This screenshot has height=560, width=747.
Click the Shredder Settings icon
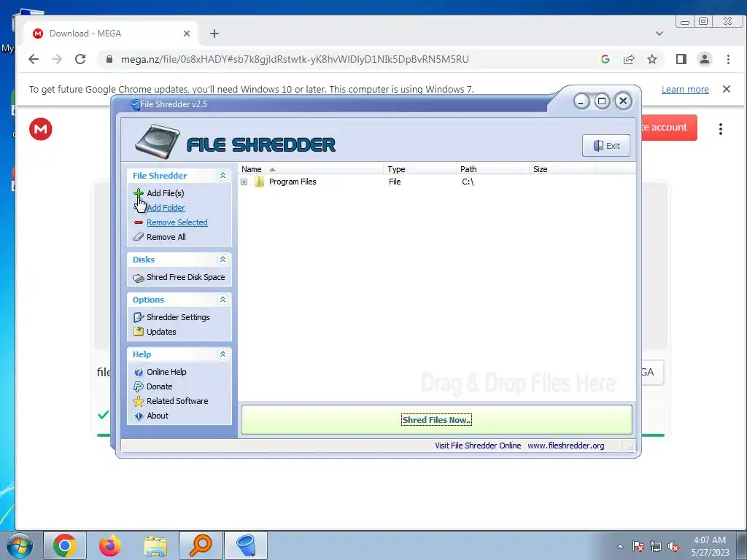click(x=139, y=317)
